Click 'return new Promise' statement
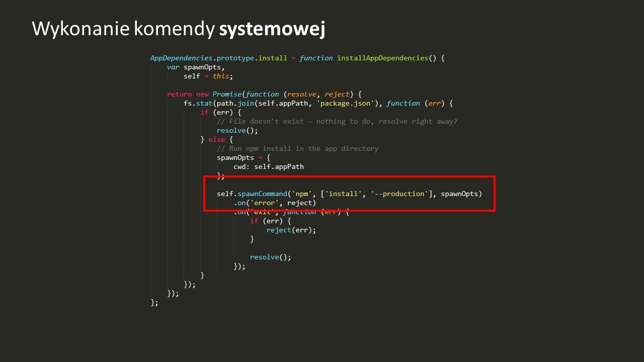644x362 pixels. (x=205, y=94)
